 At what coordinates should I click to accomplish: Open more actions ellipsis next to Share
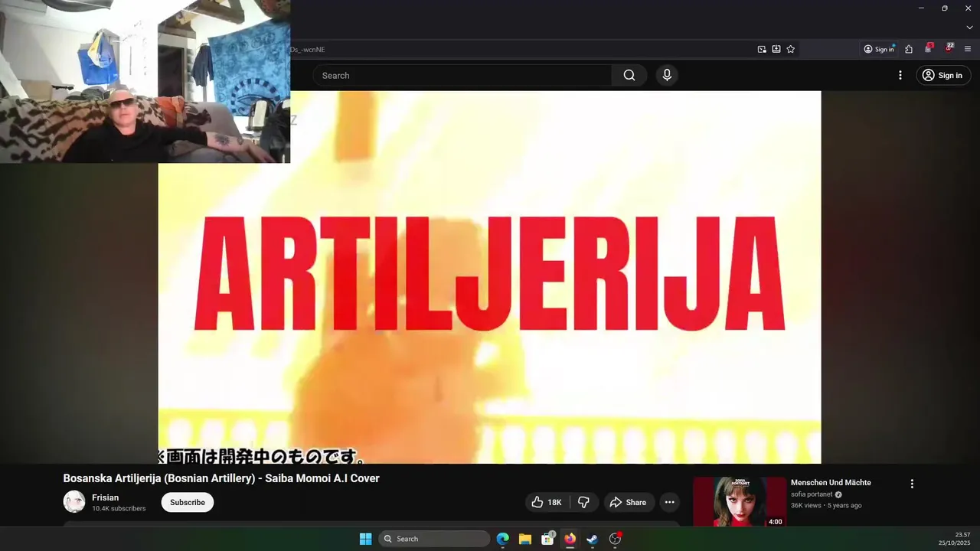click(x=670, y=502)
